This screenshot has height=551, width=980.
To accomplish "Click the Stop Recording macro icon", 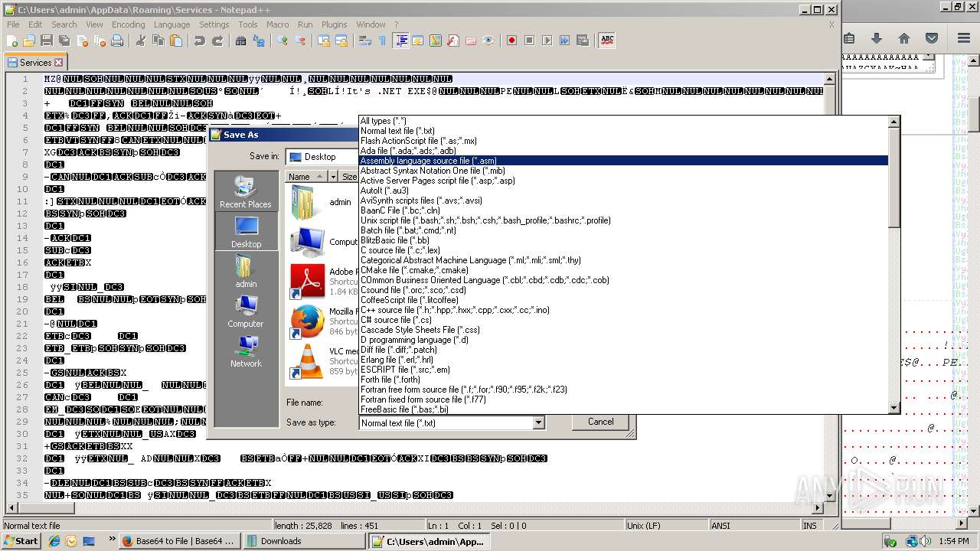I will [530, 41].
